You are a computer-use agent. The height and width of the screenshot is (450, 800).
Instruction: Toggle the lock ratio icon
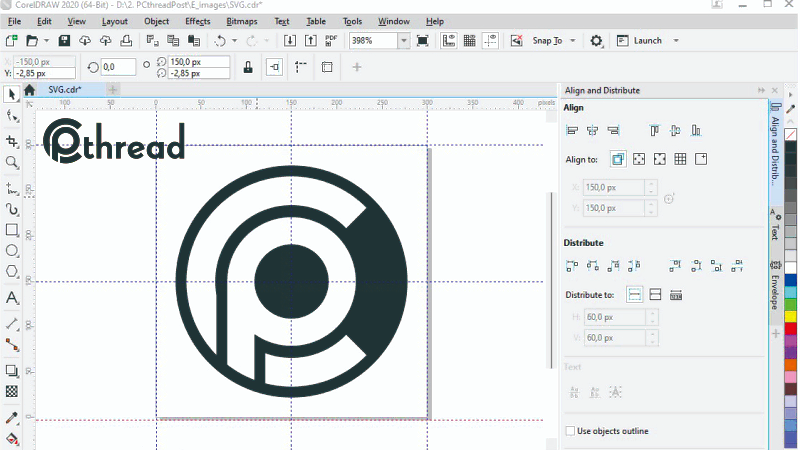248,67
